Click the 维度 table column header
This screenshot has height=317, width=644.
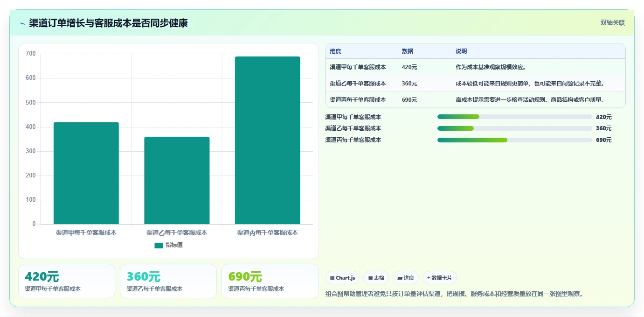pos(335,51)
